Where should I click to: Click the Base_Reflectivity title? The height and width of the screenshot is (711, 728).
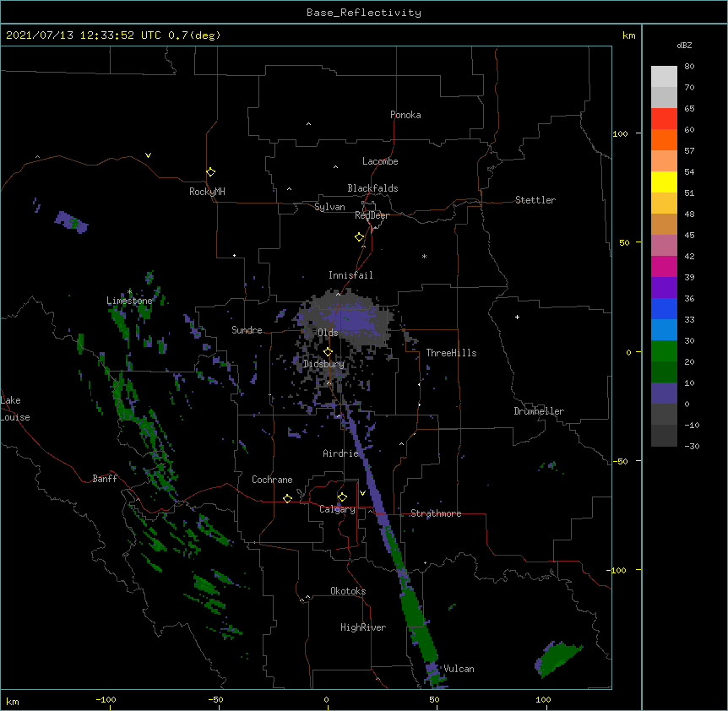364,13
